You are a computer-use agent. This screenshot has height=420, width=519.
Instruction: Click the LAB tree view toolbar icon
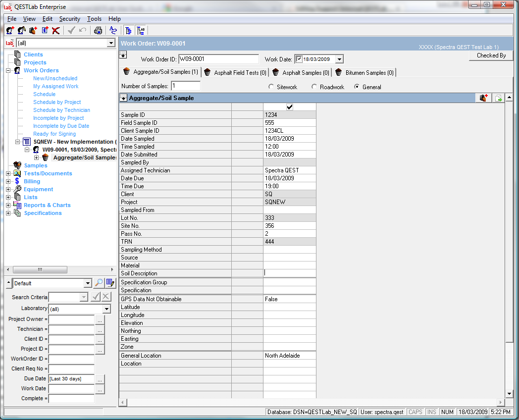click(x=141, y=31)
